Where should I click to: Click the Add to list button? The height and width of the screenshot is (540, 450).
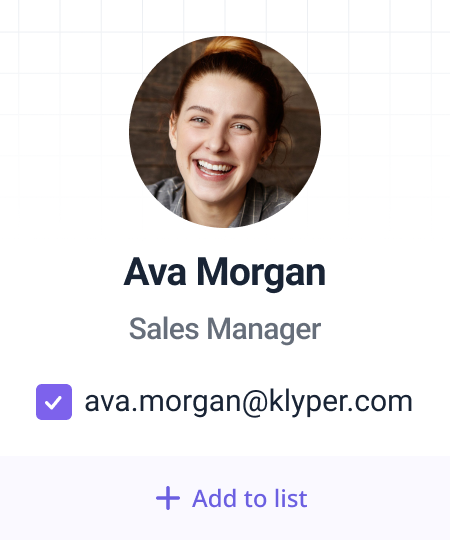231,498
